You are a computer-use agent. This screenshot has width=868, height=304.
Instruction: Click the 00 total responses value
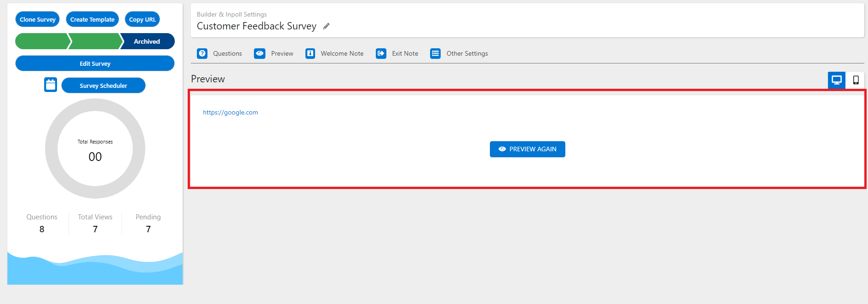point(95,157)
